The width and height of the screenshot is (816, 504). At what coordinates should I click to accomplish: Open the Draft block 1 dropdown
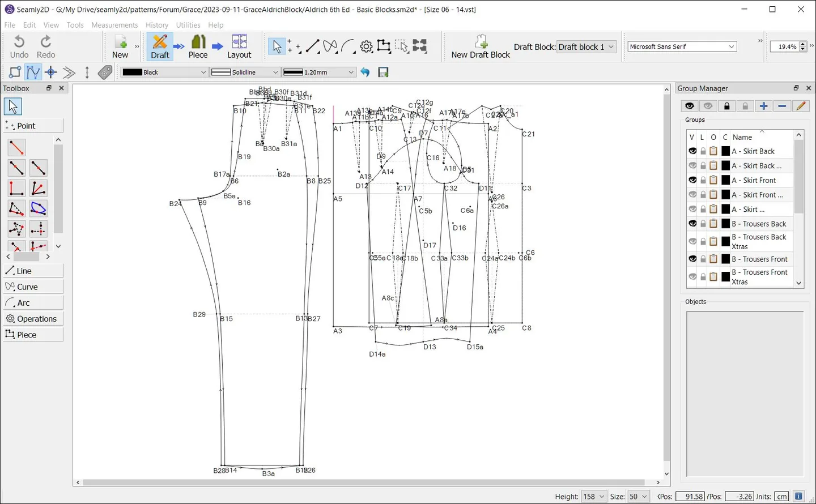(586, 47)
